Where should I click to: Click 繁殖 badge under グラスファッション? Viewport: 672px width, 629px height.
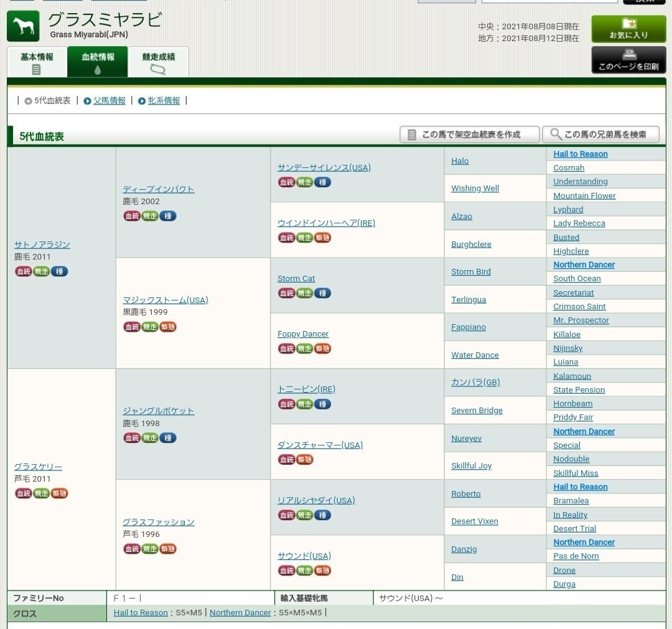click(x=167, y=549)
